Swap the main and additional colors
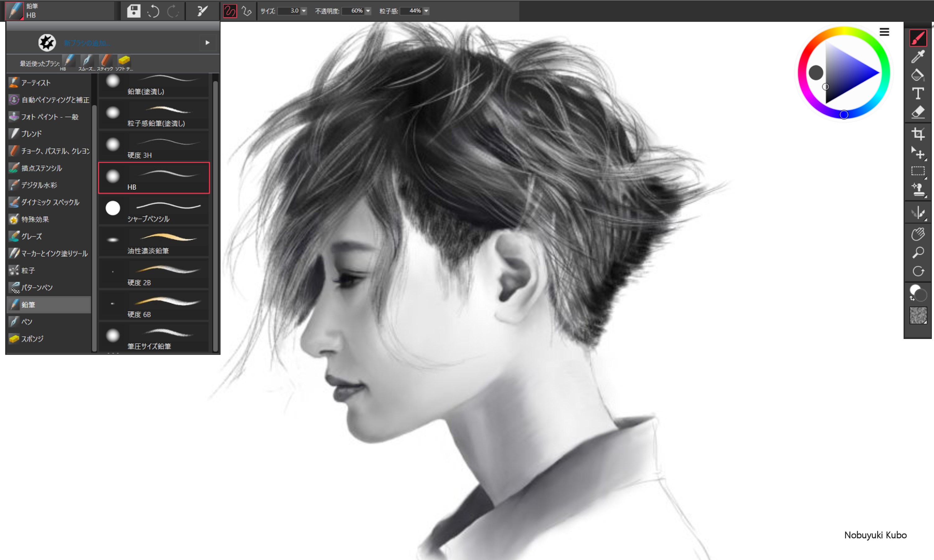Screen dimensions: 934x560 click(x=912, y=298)
